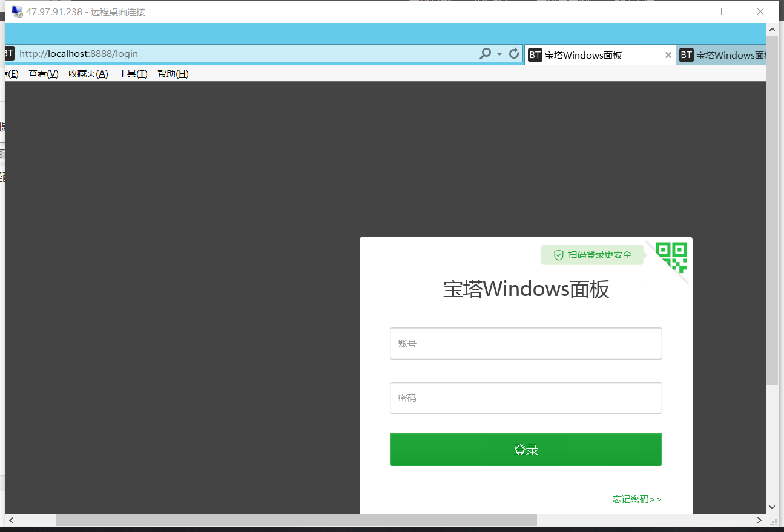Viewport: 784px width, 532px height.
Task: Refresh the page with reload icon
Action: [x=514, y=53]
